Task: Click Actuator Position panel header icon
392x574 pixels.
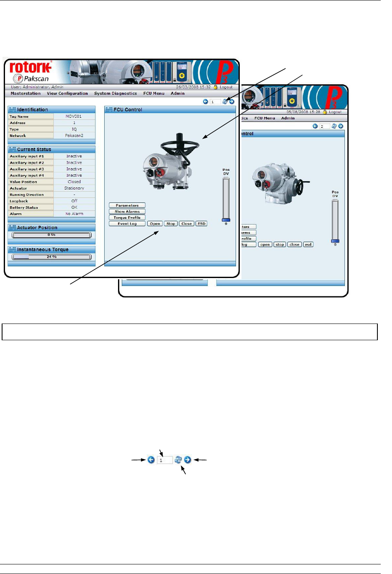Action: (13, 228)
